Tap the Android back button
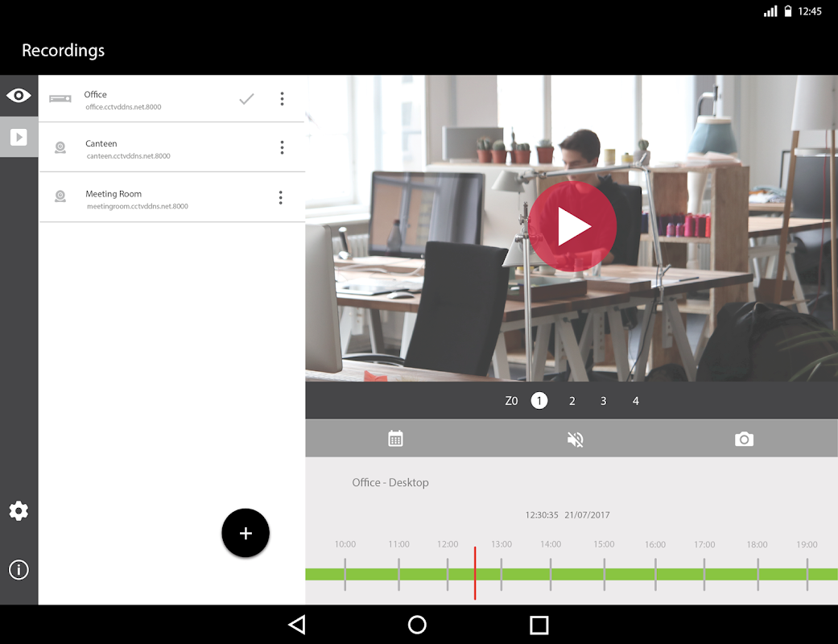 (296, 625)
